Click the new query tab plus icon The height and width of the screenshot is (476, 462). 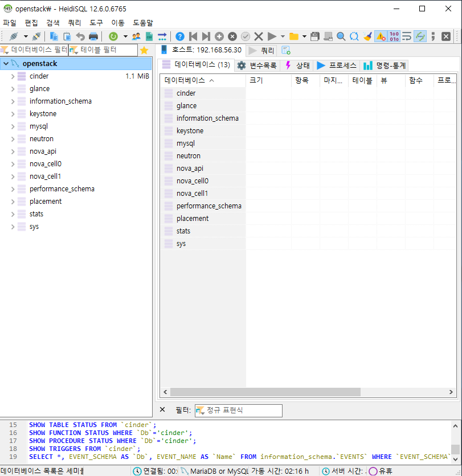(286, 51)
